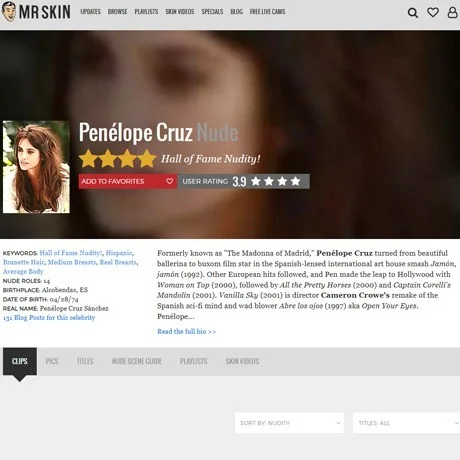
Task: Open the Hispanic keyword link
Action: (119, 253)
